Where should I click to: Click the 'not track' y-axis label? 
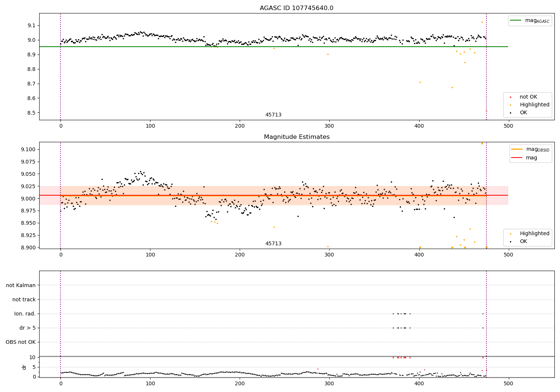coord(24,299)
